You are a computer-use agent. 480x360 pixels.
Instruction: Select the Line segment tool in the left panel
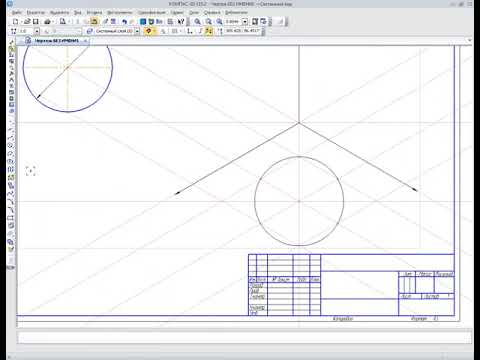[12, 131]
